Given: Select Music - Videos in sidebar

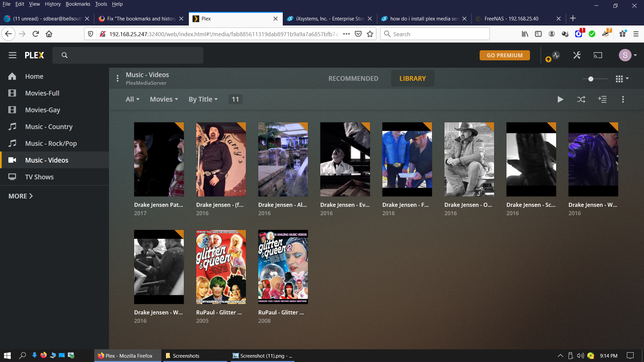Looking at the screenshot, I should coord(54,160).
